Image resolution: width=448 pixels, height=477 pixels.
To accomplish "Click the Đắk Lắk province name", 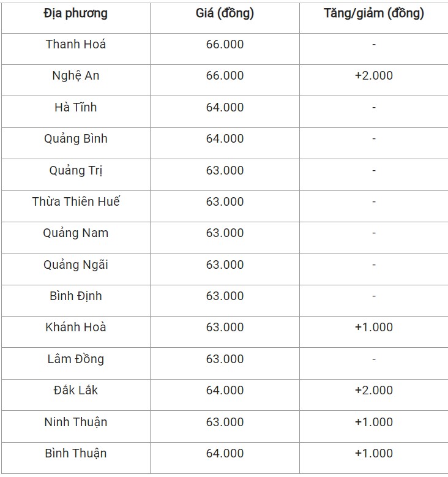I will point(75,391).
